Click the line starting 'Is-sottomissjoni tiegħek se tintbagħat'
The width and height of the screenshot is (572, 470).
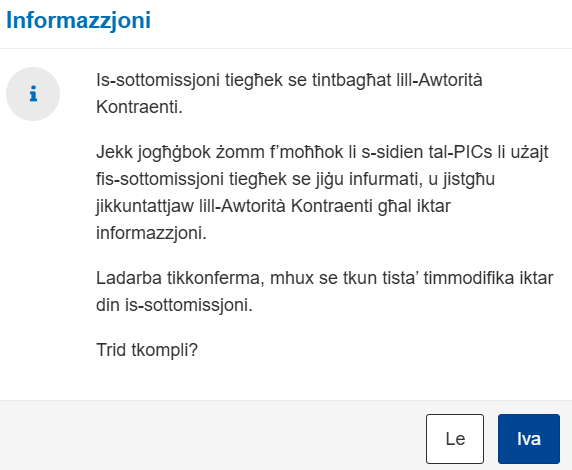[x=289, y=80]
